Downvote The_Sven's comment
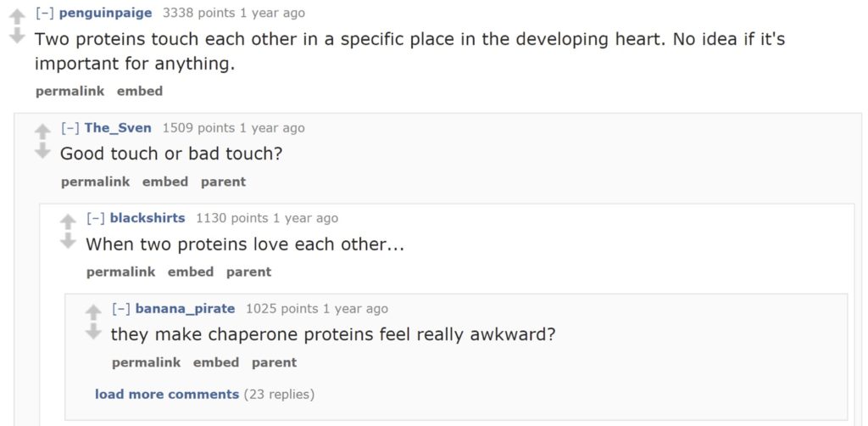This screenshot has height=426, width=868. point(42,150)
